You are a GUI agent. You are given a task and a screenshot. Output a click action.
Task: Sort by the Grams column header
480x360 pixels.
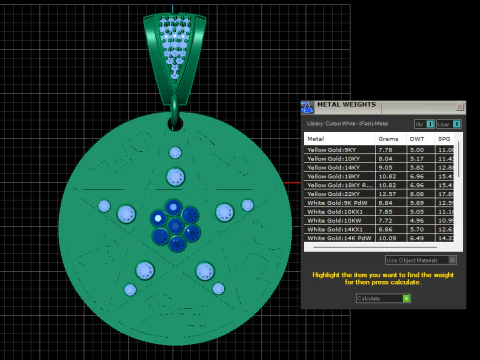391,139
